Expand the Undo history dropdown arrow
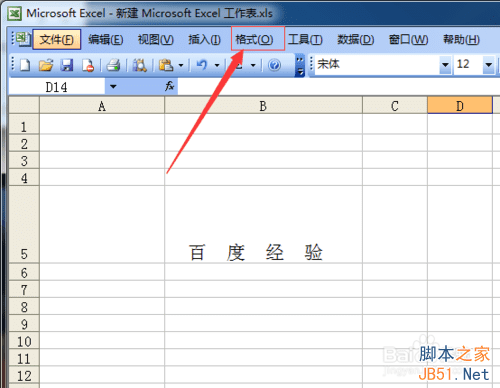The height and width of the screenshot is (388, 500). tap(217, 65)
